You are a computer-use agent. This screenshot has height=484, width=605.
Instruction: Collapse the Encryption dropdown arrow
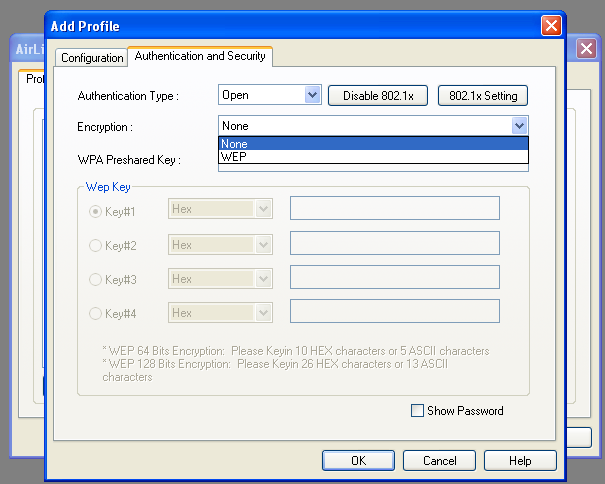coord(519,126)
